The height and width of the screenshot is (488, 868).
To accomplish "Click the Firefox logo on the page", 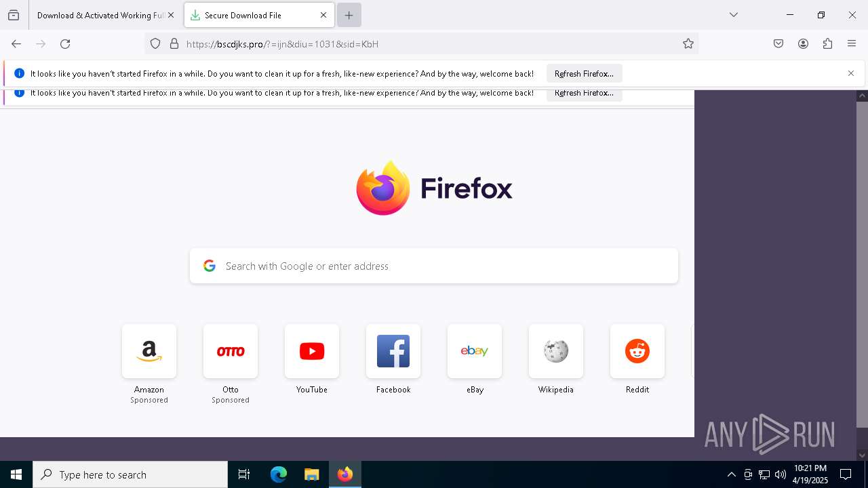I will tap(434, 188).
